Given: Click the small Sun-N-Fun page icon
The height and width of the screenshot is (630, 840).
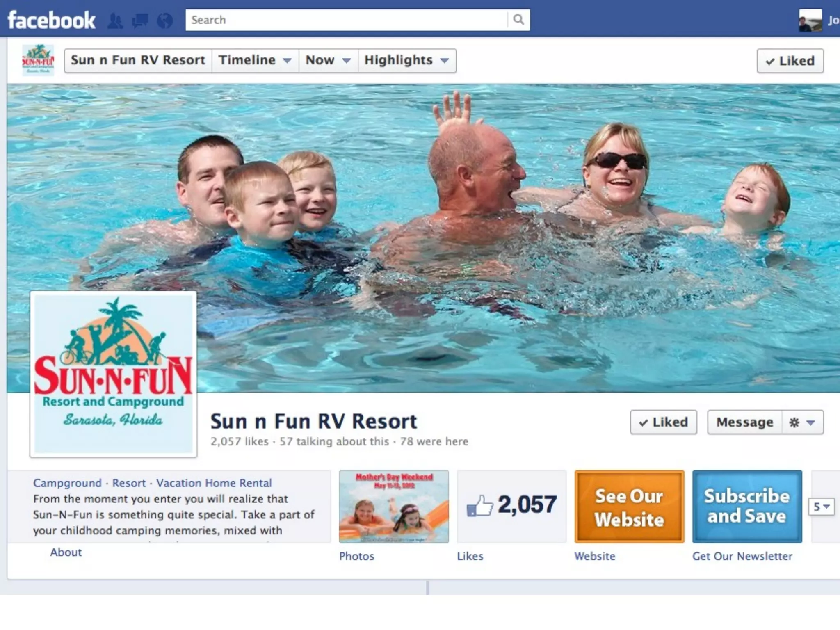Looking at the screenshot, I should 38,60.
